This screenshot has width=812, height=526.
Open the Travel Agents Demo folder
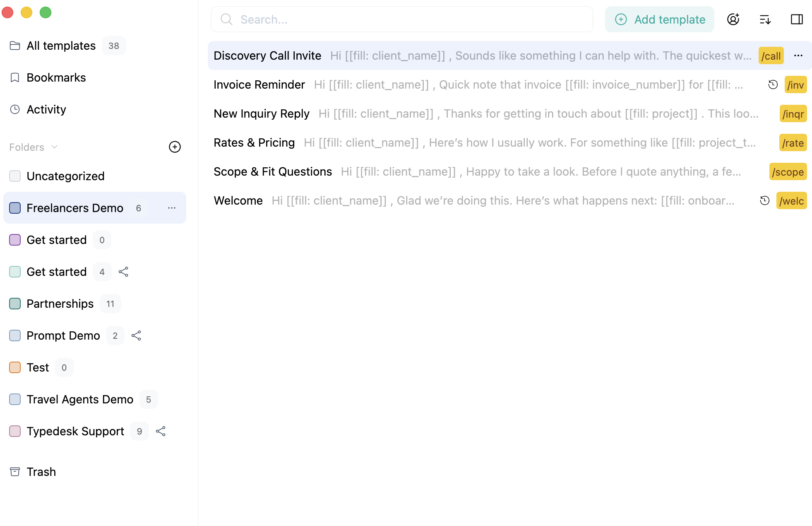point(80,399)
